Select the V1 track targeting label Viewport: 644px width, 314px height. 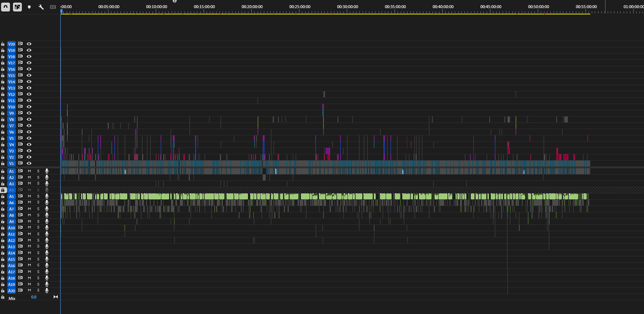[11, 163]
